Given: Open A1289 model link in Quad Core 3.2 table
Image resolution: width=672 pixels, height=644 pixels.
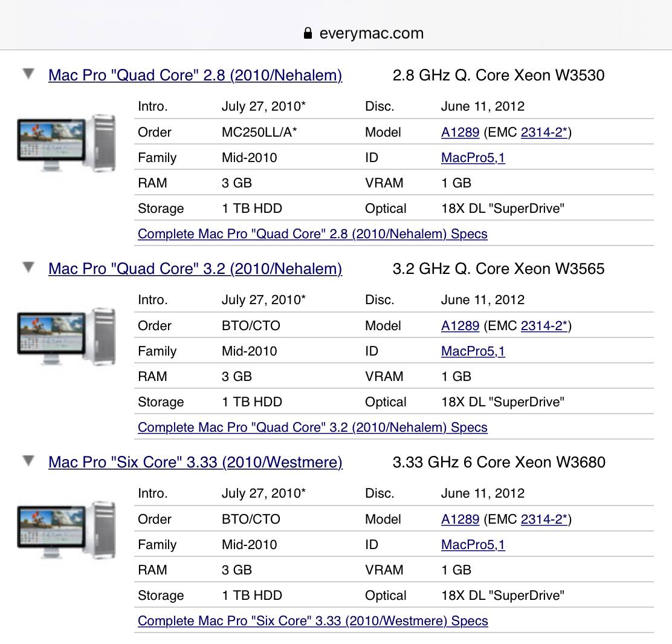Looking at the screenshot, I should [x=460, y=325].
